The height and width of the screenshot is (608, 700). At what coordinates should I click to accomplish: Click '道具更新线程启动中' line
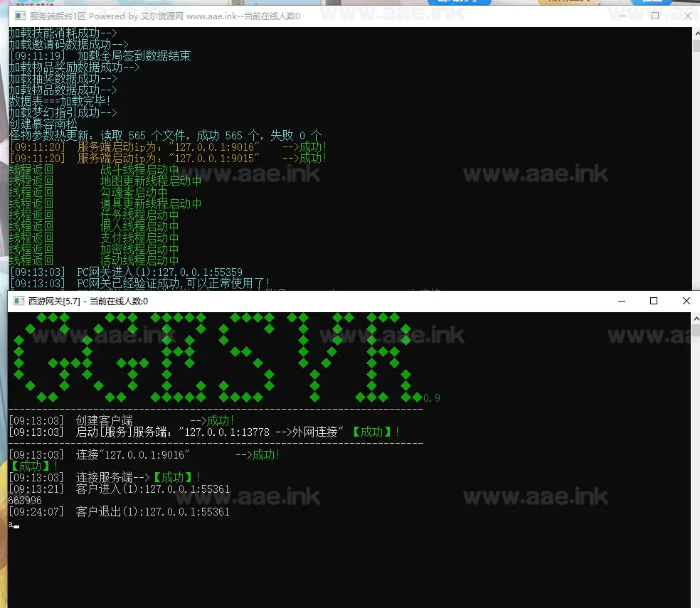(x=105, y=203)
